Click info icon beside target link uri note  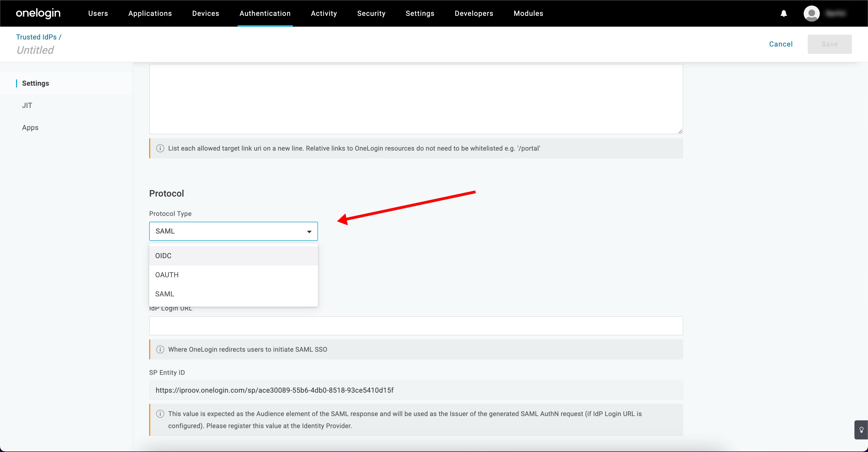[160, 148]
